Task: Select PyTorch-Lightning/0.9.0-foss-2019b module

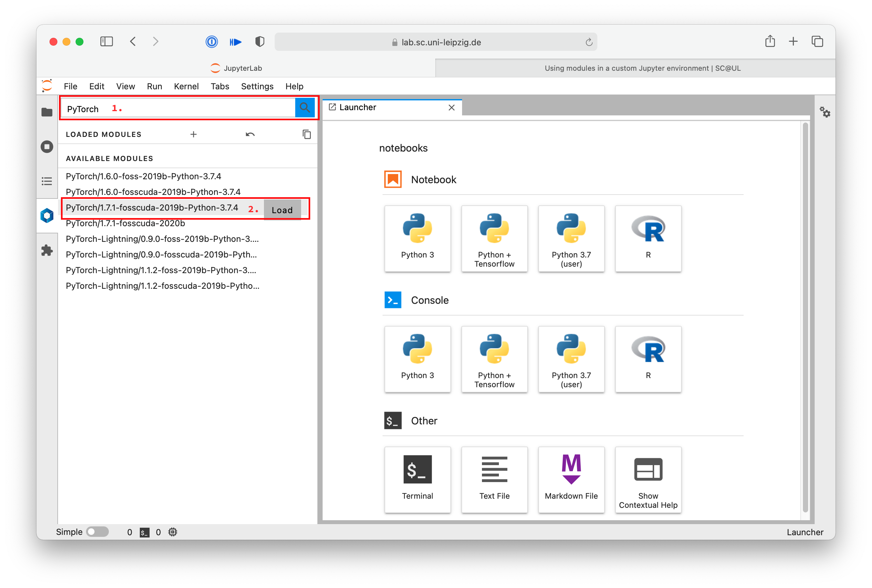Action: [x=162, y=239]
